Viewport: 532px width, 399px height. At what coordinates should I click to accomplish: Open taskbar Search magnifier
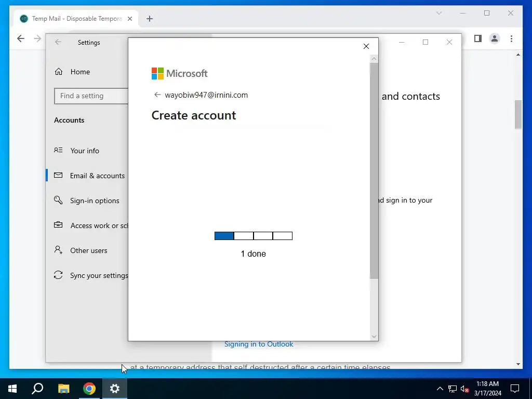coord(37,389)
